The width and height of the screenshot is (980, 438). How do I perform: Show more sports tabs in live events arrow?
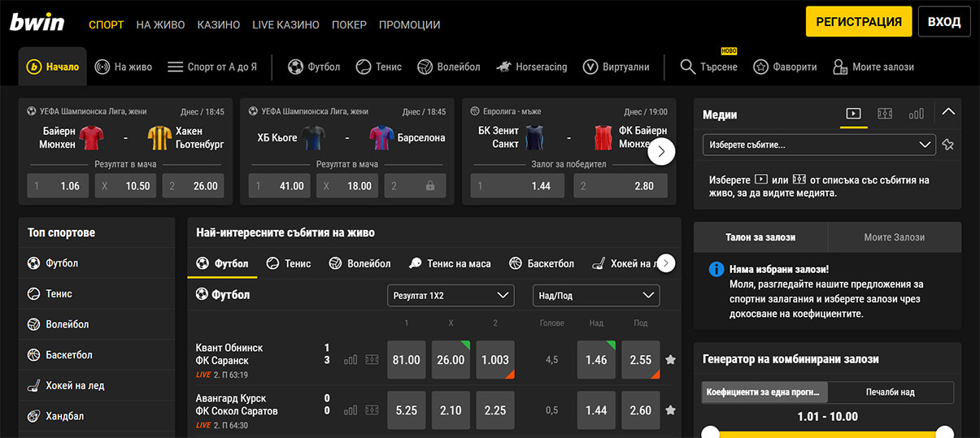pyautogui.click(x=666, y=263)
